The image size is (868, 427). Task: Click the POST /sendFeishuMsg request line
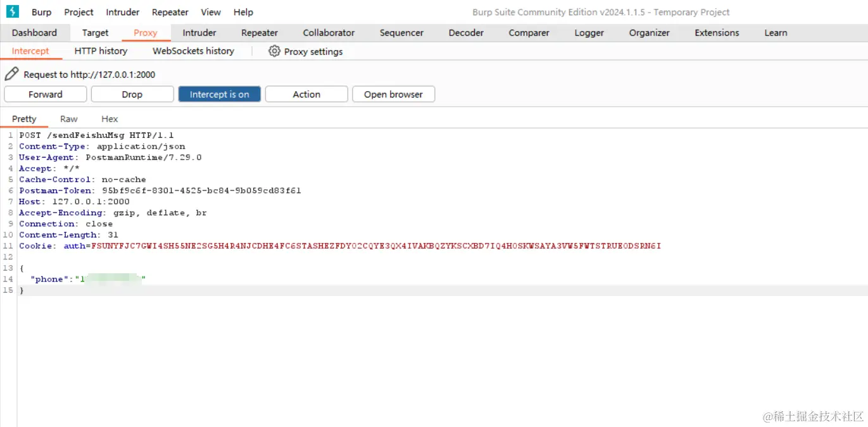[x=96, y=135]
